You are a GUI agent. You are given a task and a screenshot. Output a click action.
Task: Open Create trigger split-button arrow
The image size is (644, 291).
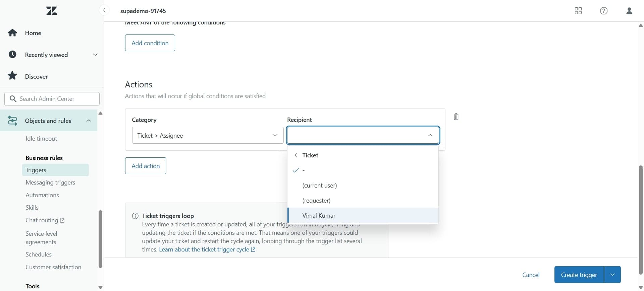tap(612, 275)
